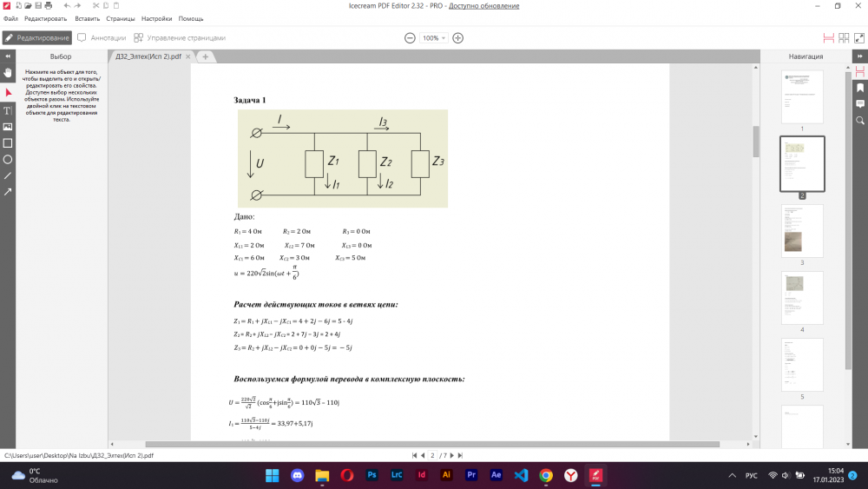The width and height of the screenshot is (868, 489).
Task: Open the search panel with magnifier
Action: [859, 120]
